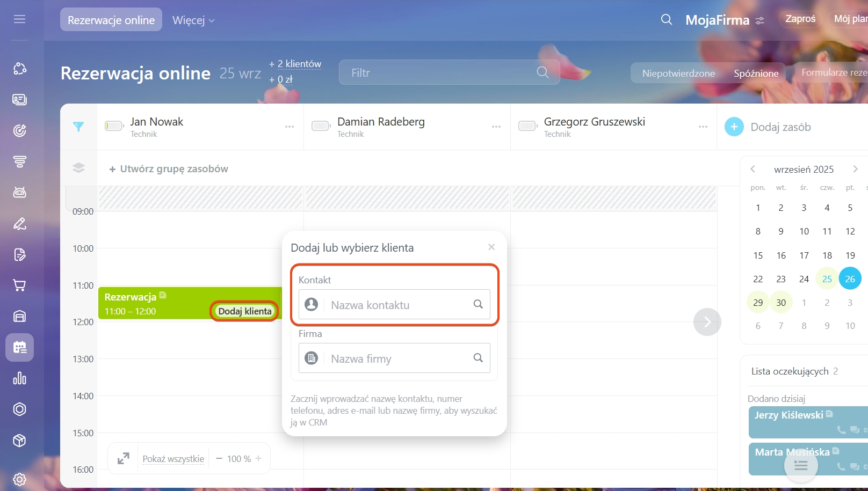Open settings gear in sidebar

[x=20, y=479]
